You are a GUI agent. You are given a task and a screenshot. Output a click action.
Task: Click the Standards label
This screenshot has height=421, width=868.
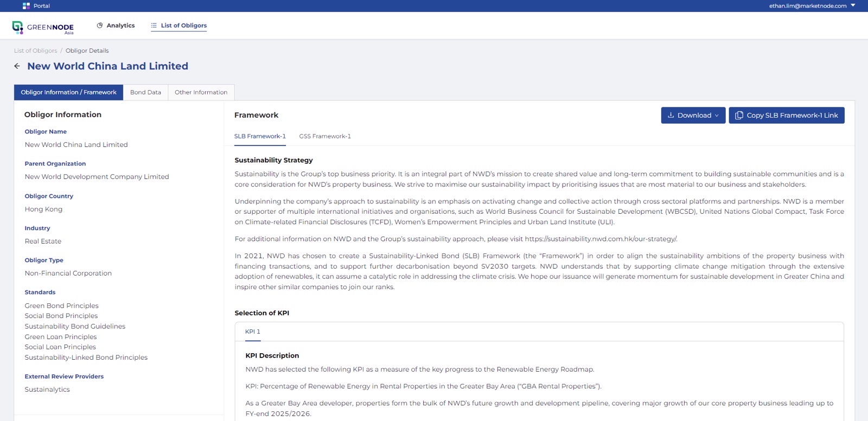(40, 292)
